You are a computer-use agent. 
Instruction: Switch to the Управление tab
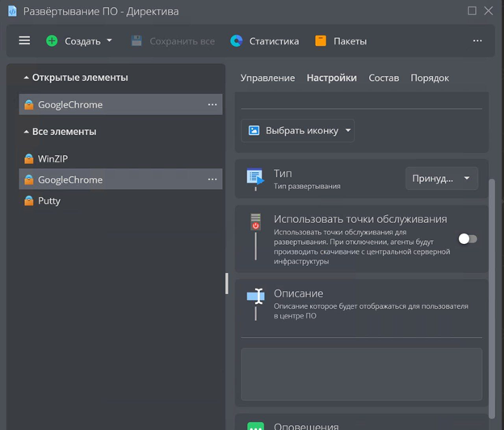[268, 78]
